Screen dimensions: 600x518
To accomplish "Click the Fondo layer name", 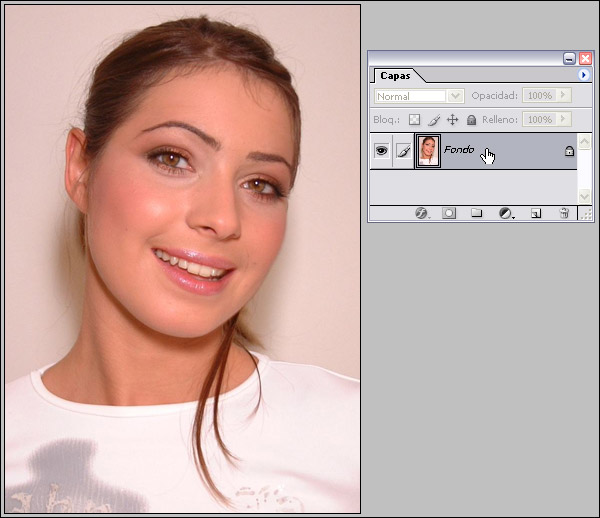I will click(459, 150).
